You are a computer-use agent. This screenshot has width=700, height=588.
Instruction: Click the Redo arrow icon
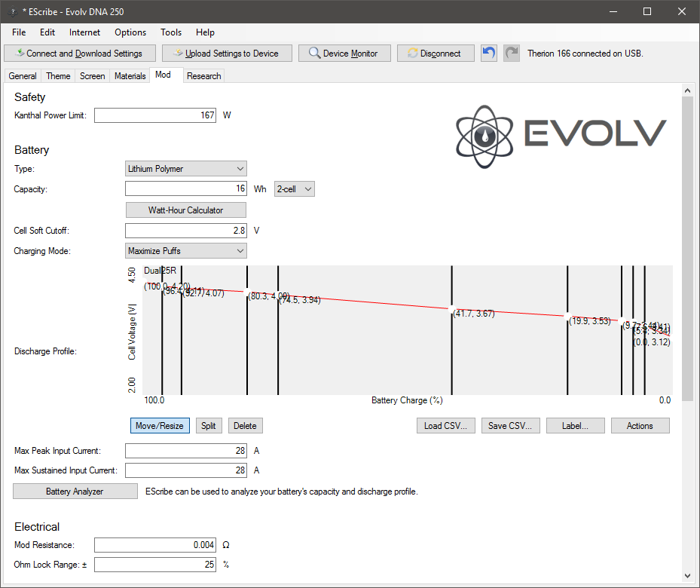[x=512, y=54]
